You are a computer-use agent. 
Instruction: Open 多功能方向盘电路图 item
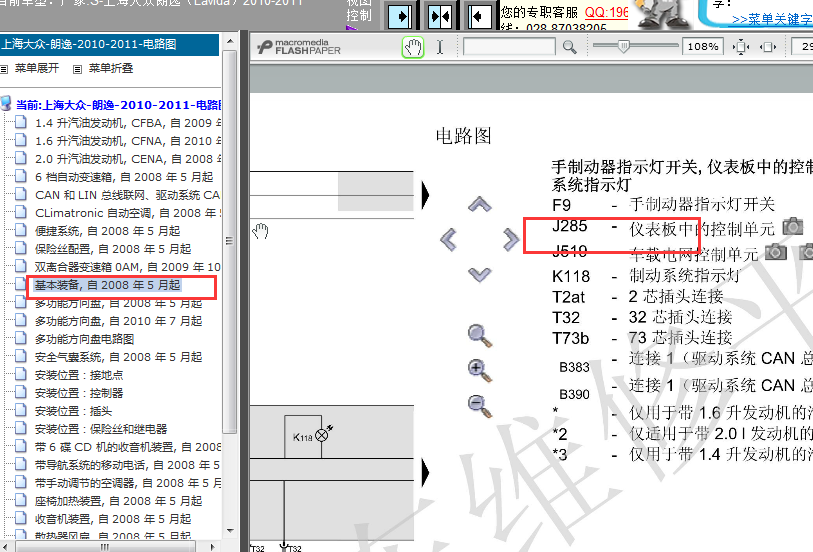point(85,339)
